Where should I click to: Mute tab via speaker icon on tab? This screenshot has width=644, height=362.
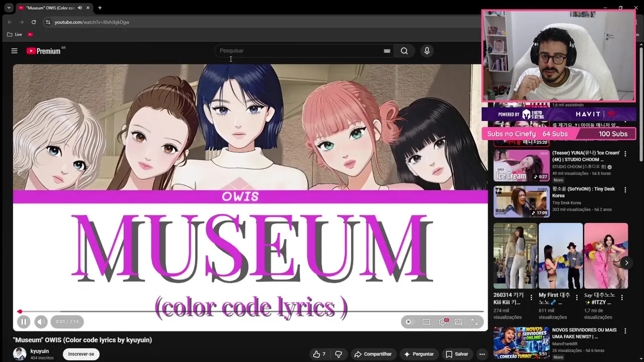[x=79, y=8]
